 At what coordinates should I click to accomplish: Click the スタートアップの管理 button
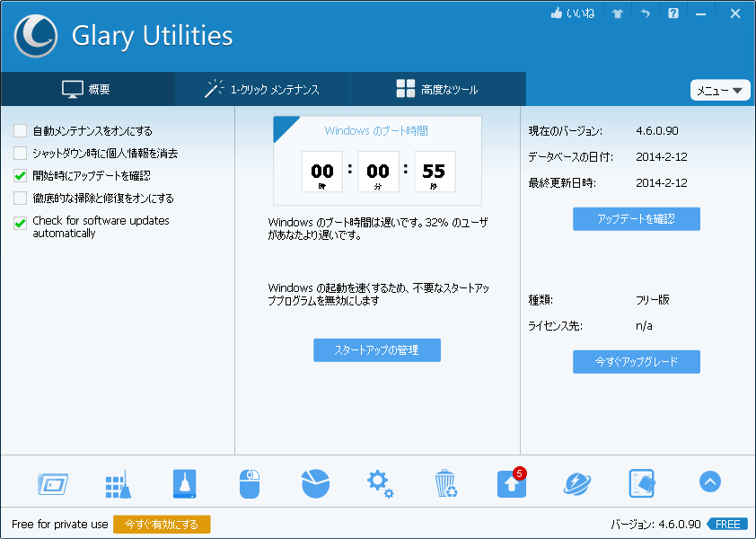(x=377, y=349)
